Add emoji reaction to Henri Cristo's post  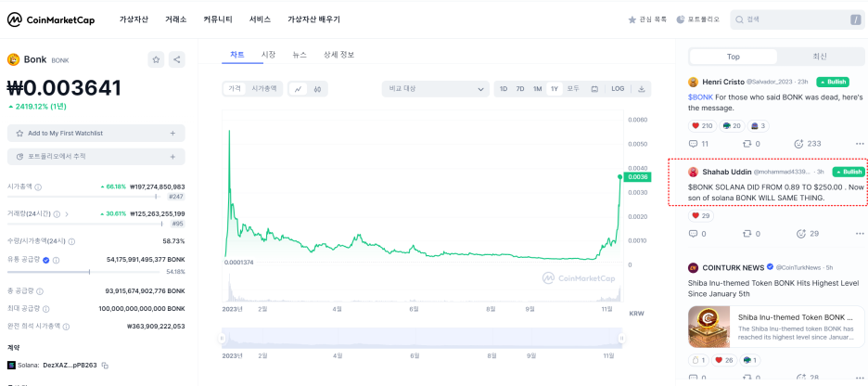(798, 144)
